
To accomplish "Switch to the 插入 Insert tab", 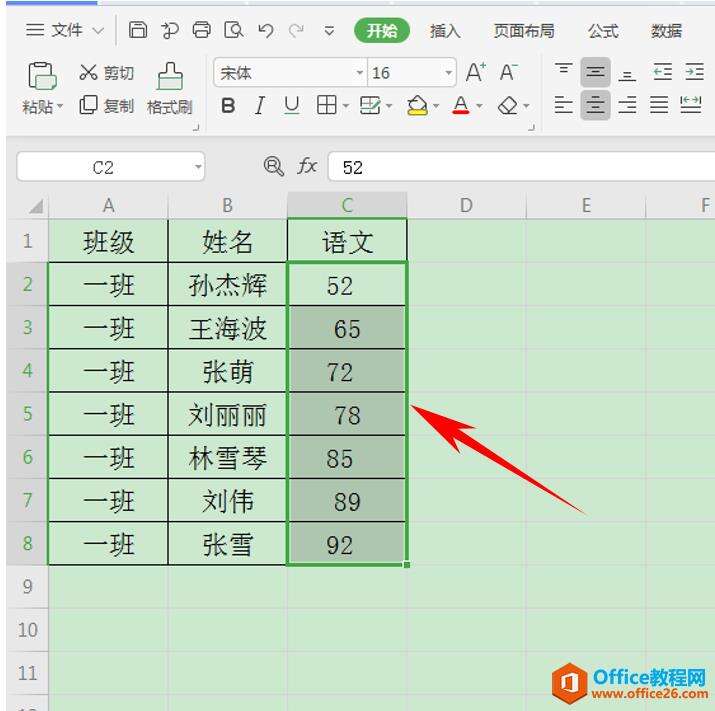I will [x=445, y=31].
